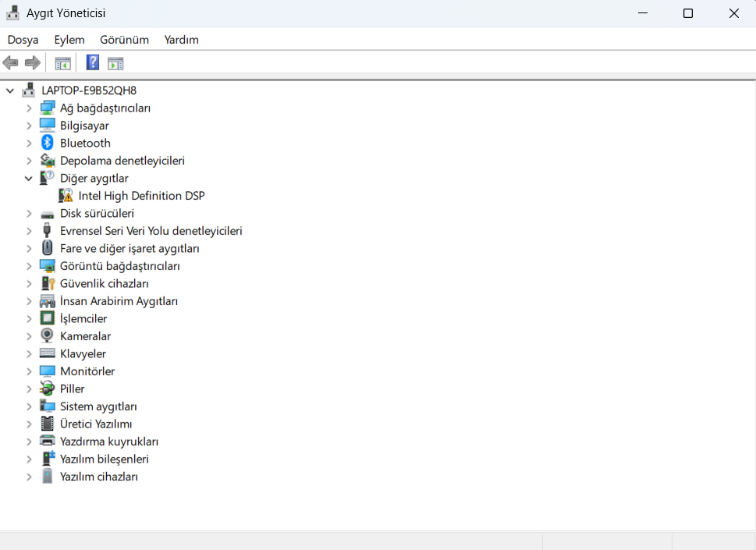Click the Kameralar webcam icon
The width and height of the screenshot is (756, 550).
[48, 335]
